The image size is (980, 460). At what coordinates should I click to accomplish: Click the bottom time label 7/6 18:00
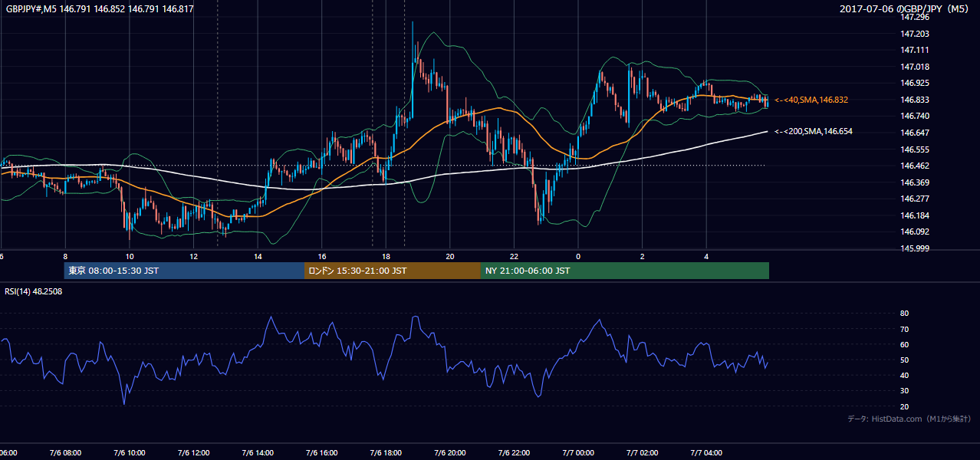386,453
